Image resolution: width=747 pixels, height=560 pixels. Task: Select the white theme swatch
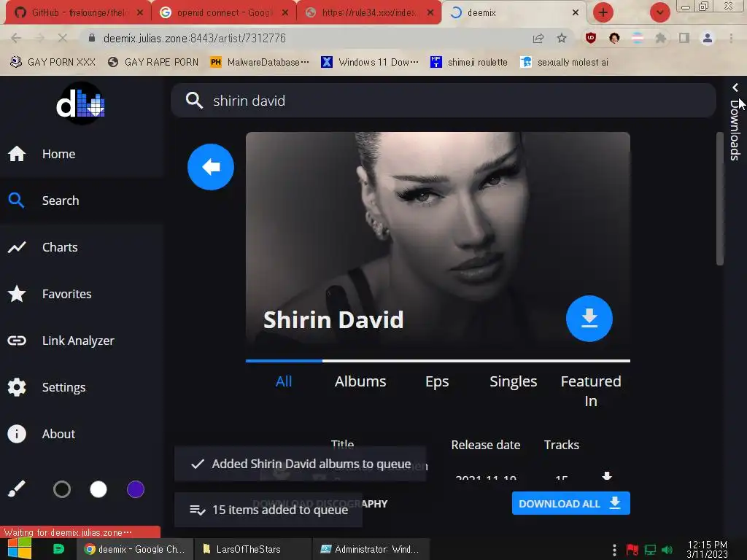click(x=98, y=489)
